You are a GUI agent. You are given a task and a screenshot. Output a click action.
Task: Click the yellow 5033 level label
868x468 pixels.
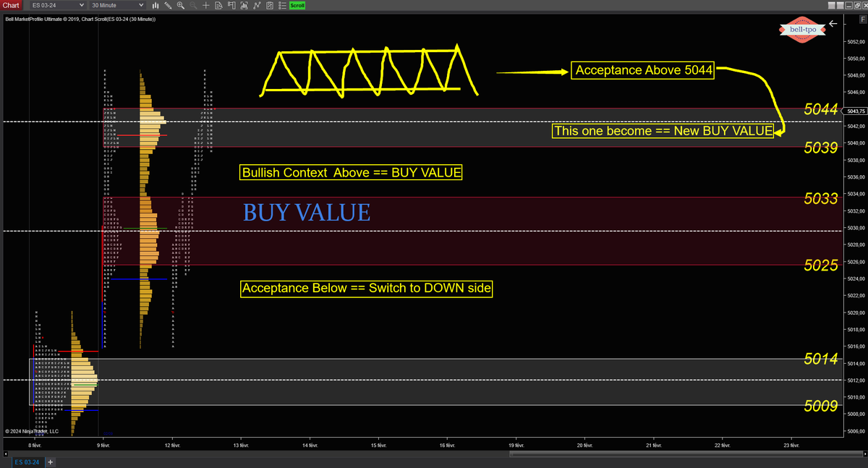click(820, 198)
